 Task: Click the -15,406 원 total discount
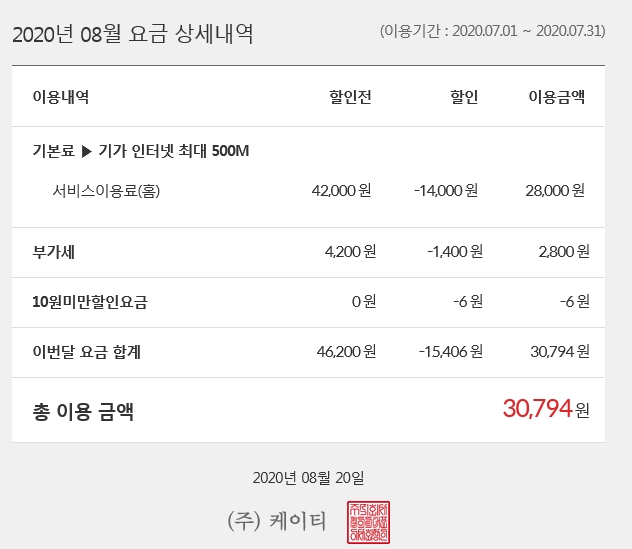(x=448, y=351)
